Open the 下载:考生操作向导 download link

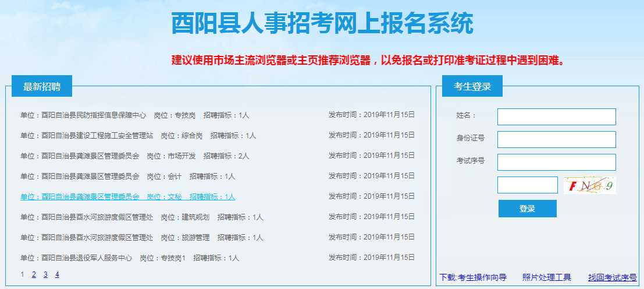[473, 277]
